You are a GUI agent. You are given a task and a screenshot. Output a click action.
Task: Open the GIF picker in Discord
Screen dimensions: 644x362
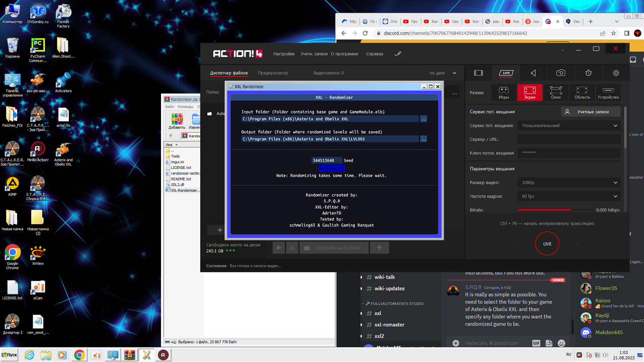coord(536,343)
